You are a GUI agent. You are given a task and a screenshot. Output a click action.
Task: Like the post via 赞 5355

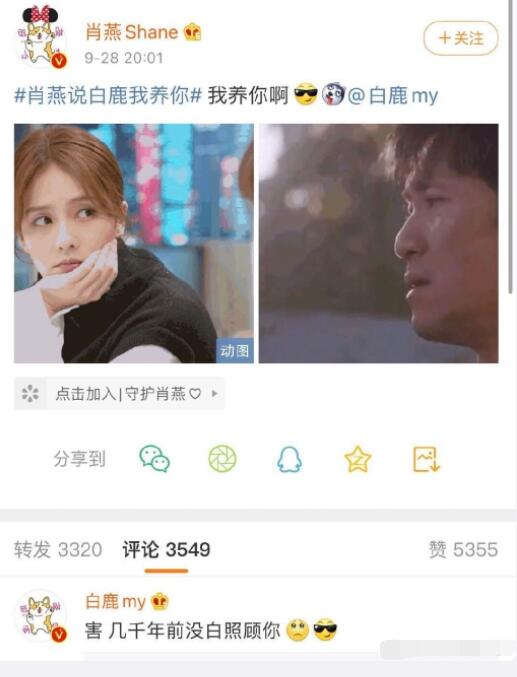(463, 550)
